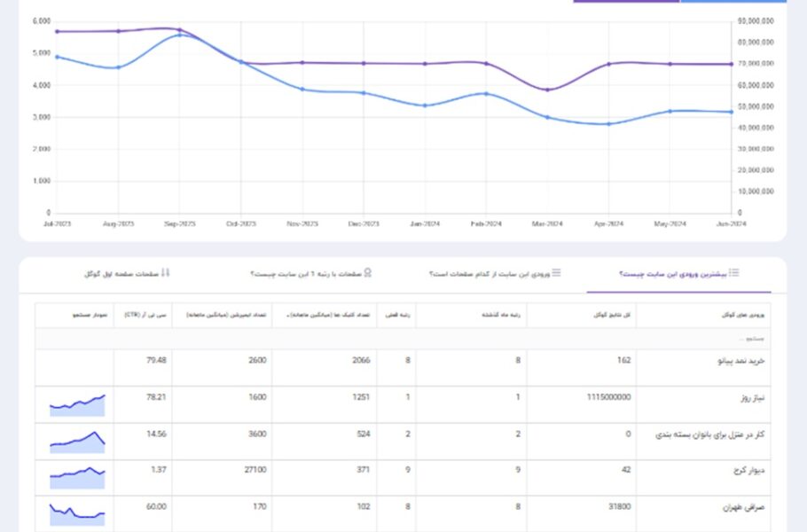This screenshot has width=807, height=532.
Task: Open the search trend sparkline in the 14.56 row
Action: tap(77, 442)
